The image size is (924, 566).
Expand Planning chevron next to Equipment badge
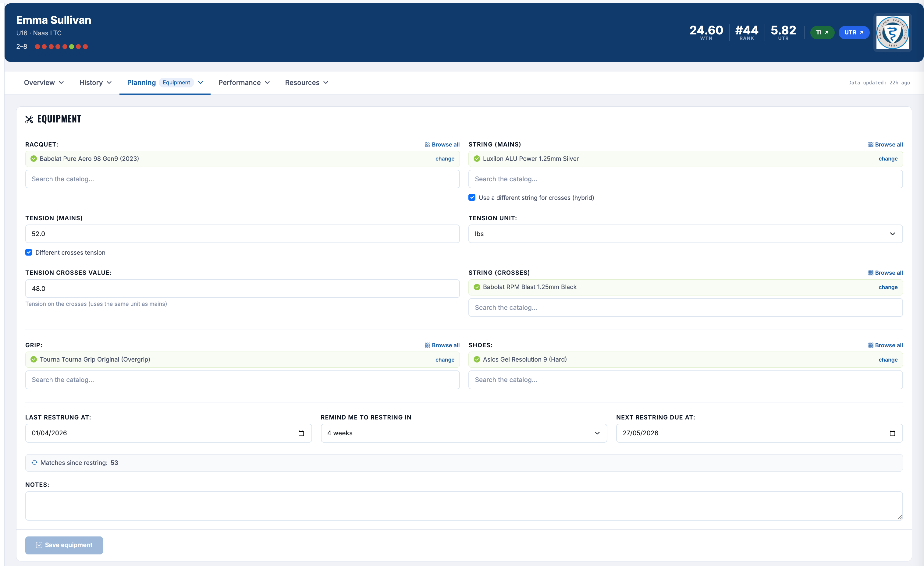coord(201,83)
